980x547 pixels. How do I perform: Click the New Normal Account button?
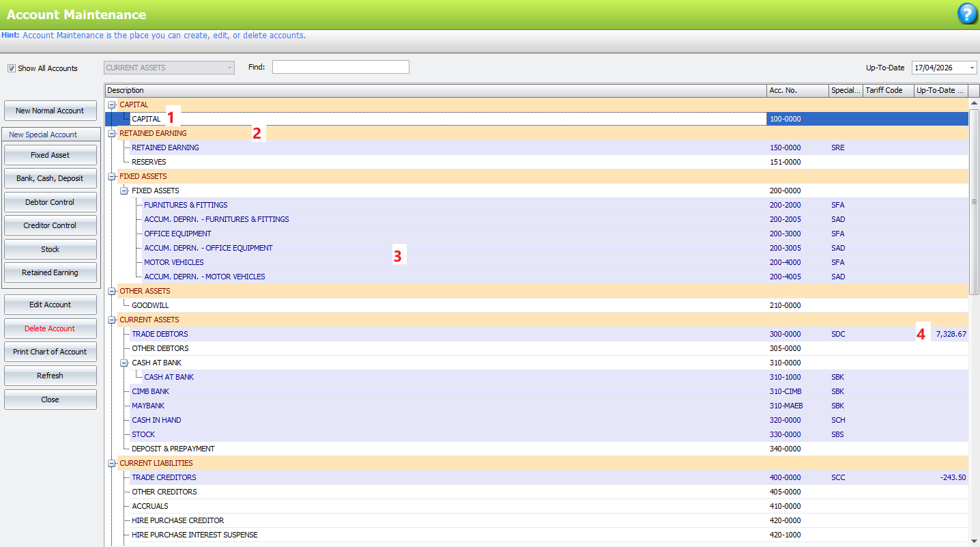[x=50, y=111]
